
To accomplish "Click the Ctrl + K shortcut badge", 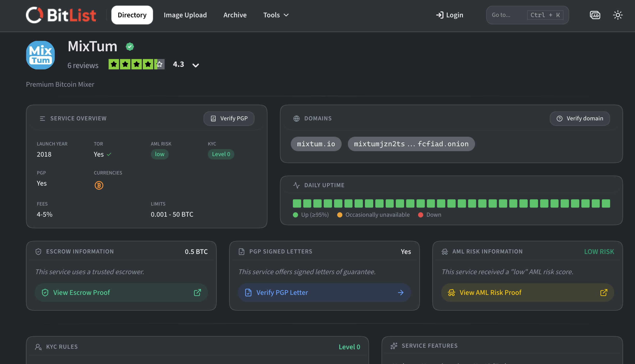I will click(545, 15).
